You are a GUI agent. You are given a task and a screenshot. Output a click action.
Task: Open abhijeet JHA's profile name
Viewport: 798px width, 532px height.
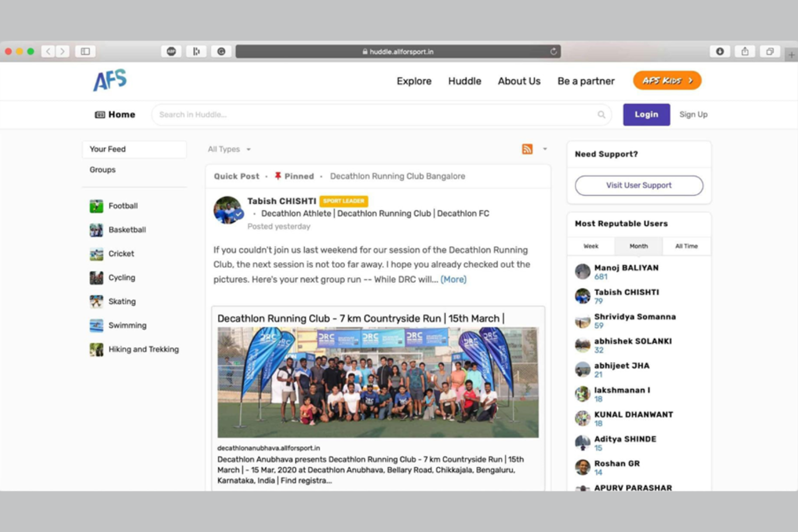point(622,365)
